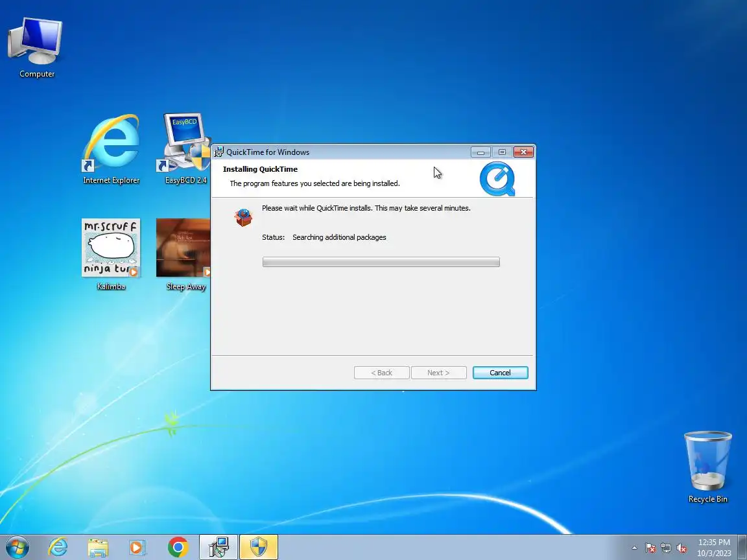747x560 pixels.
Task: Click the muted volume tray icon
Action: (x=682, y=548)
